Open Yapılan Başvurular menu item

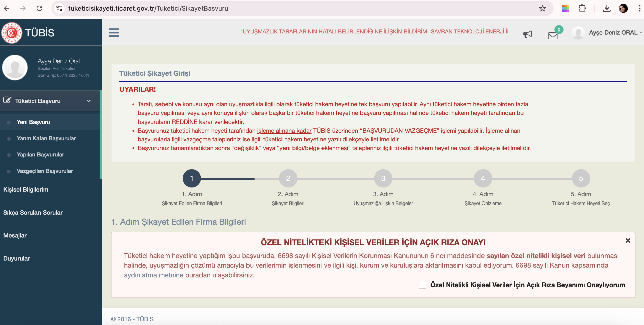tap(40, 155)
